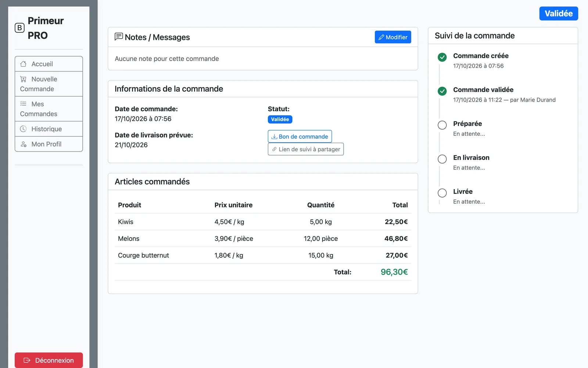Copy the Lien de suivi à partager
588x368 pixels.
306,149
